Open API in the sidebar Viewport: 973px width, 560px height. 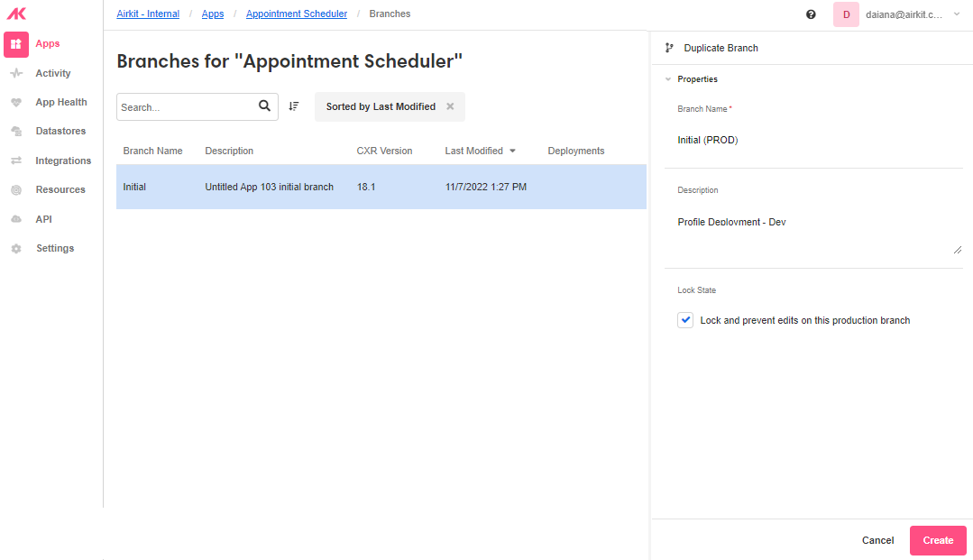tap(43, 219)
